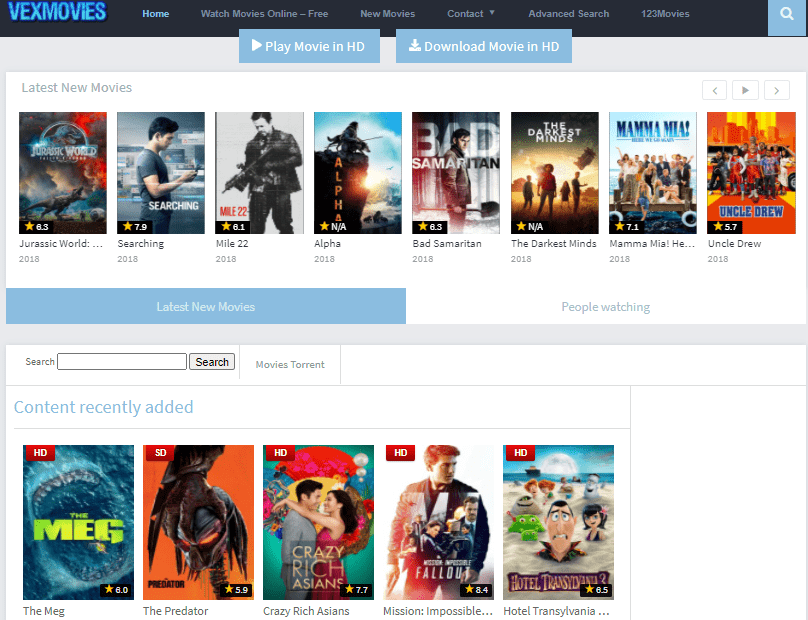Click 'Crazy Rich Asians' title text
808x620 pixels.
(306, 611)
